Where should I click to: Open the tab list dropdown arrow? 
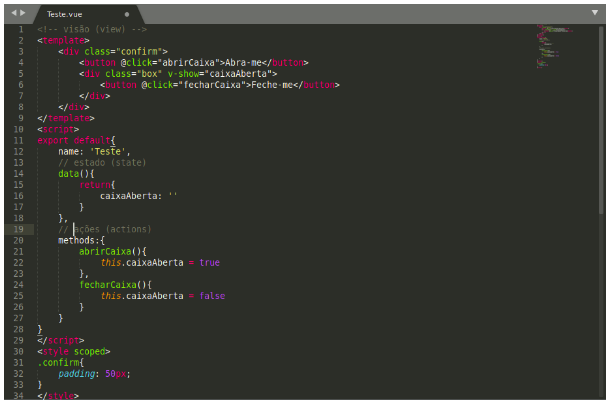595,13
